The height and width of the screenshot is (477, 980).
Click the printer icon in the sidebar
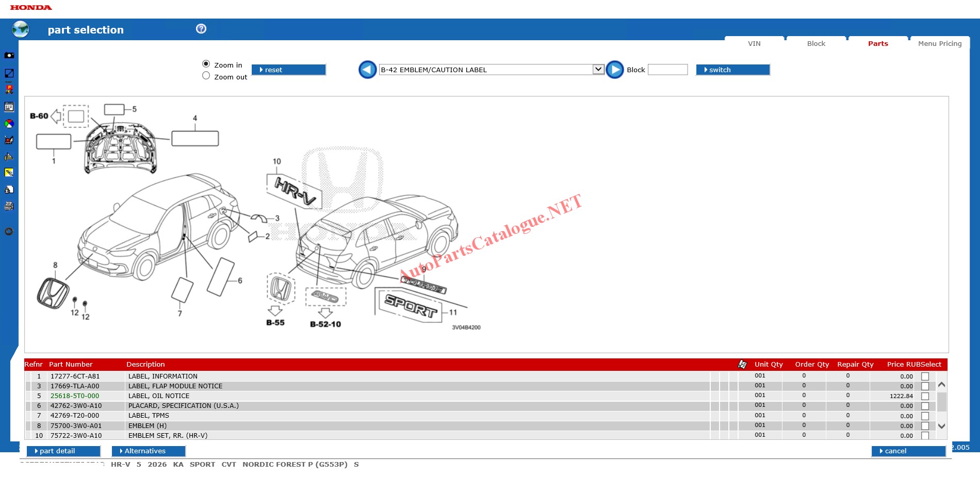pos(9,206)
